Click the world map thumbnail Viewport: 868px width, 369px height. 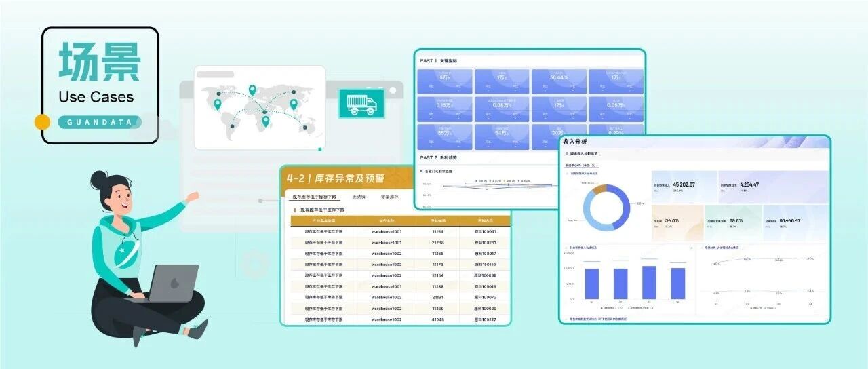[260, 107]
